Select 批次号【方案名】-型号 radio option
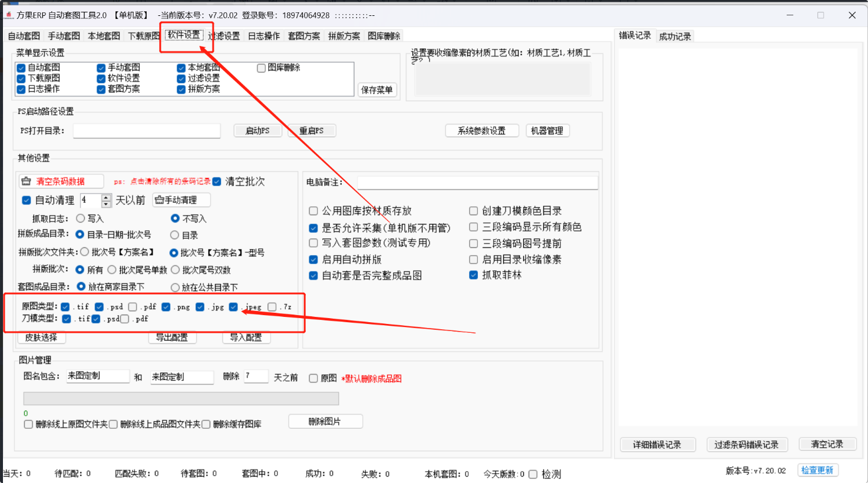The width and height of the screenshot is (868, 483). click(174, 253)
